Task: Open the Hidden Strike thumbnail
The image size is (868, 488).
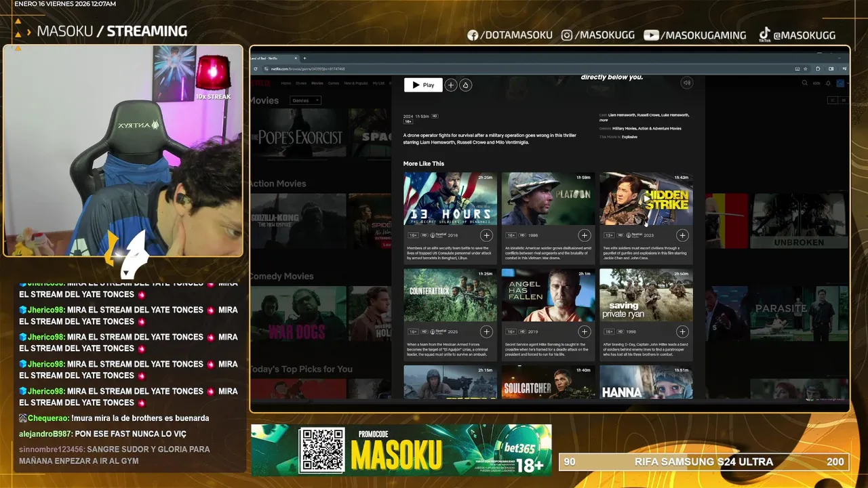Action: coord(646,199)
